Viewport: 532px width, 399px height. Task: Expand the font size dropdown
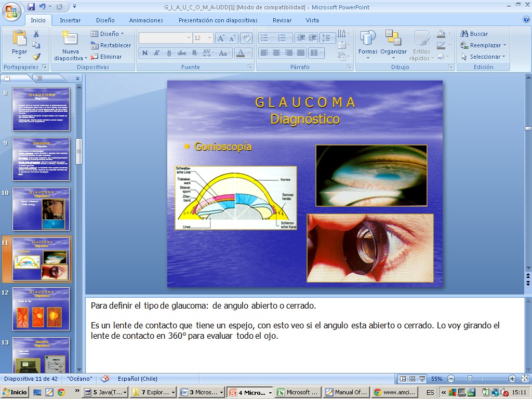coord(210,38)
